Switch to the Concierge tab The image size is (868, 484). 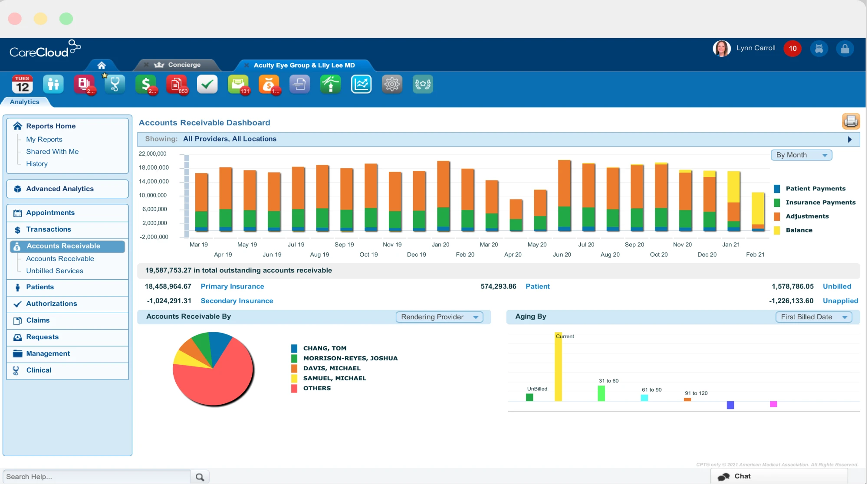[184, 65]
